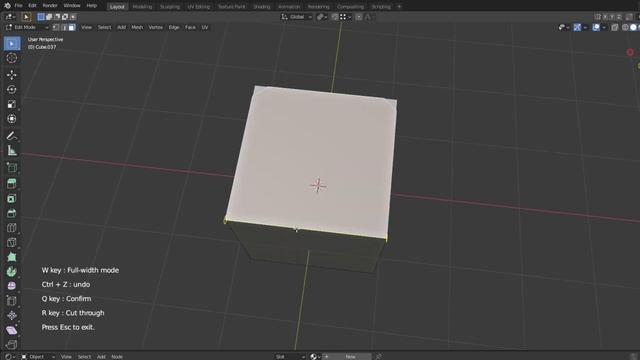Click the red X axis gizmo

(x=630, y=52)
